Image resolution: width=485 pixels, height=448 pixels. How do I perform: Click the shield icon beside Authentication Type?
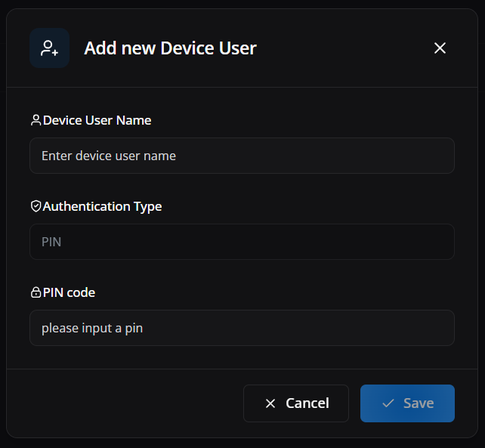click(36, 206)
